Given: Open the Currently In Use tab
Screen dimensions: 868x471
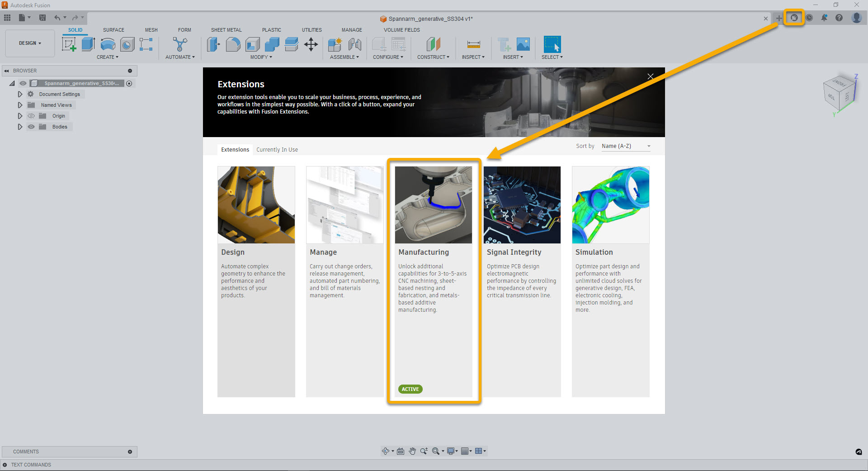Looking at the screenshot, I should point(277,150).
